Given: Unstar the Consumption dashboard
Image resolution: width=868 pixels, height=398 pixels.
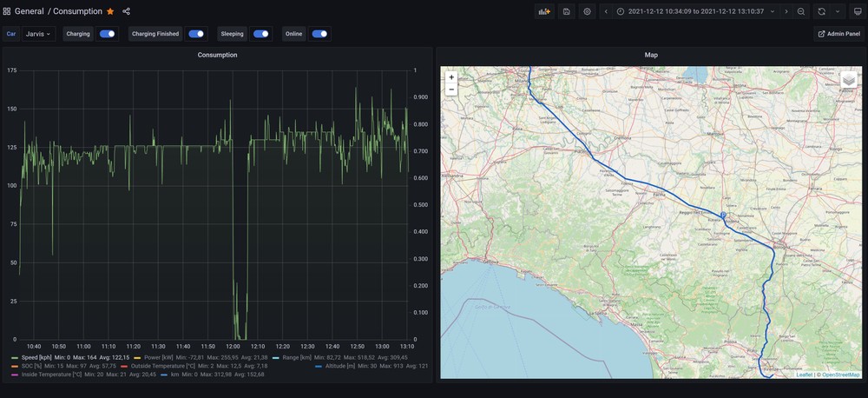Looking at the screenshot, I should [110, 11].
